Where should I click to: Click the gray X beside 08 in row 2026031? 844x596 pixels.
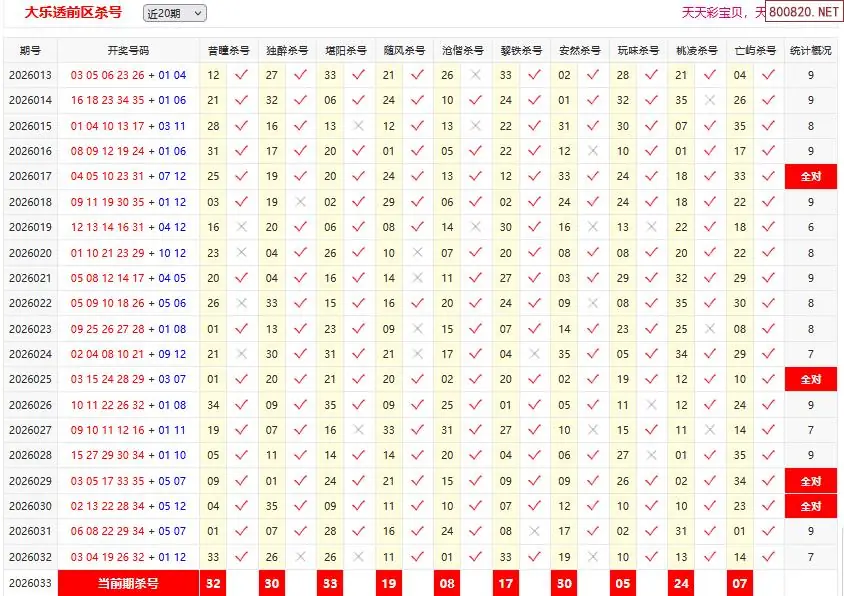[x=534, y=532]
